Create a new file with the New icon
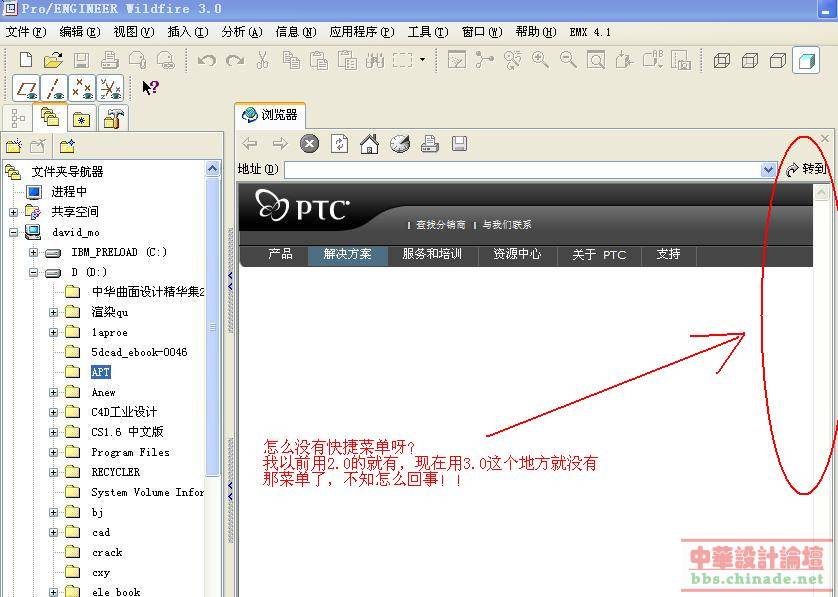Image resolution: width=838 pixels, height=597 pixels. tap(26, 60)
